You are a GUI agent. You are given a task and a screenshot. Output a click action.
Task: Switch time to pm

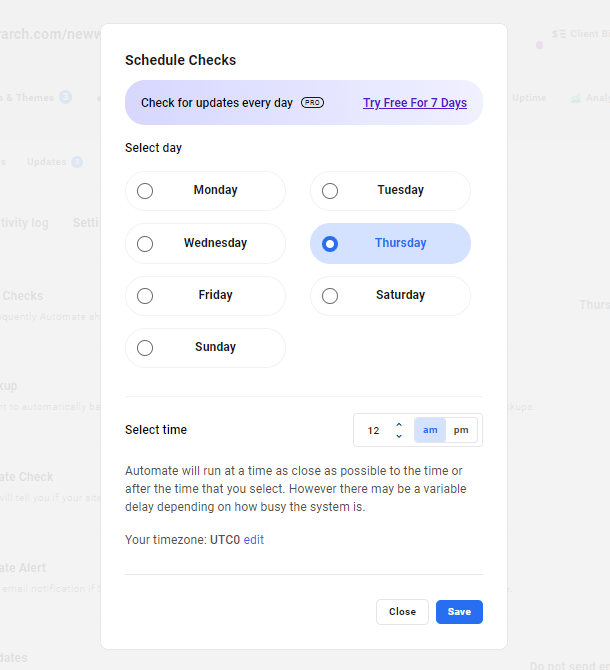pos(461,430)
